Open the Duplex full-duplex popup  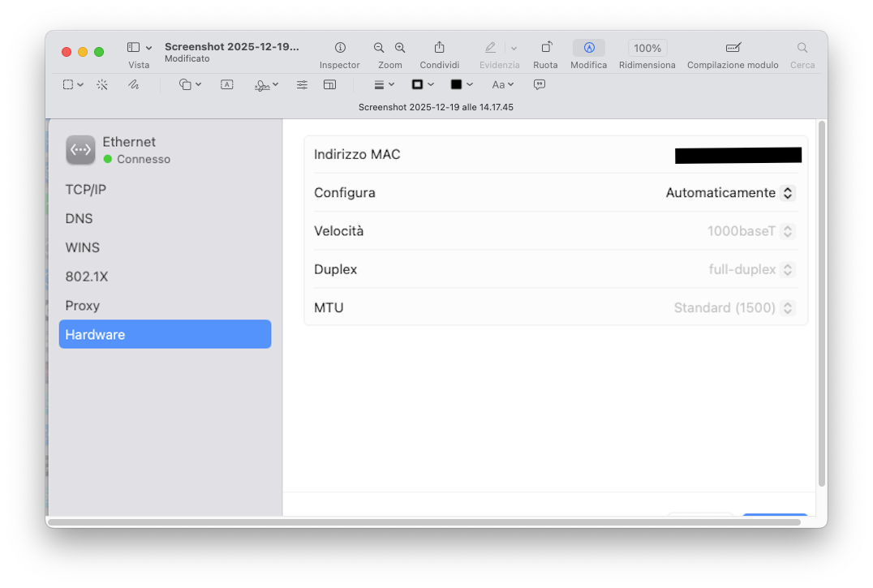click(x=751, y=270)
